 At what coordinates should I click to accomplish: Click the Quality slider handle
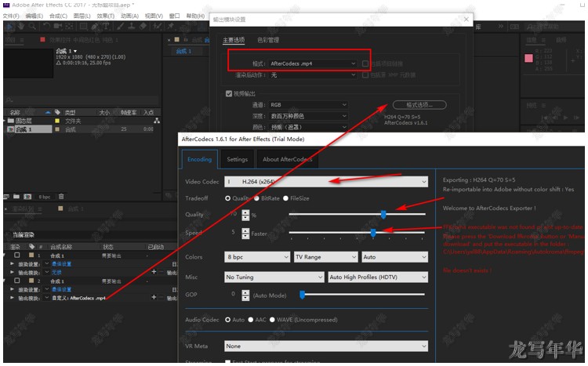point(383,215)
